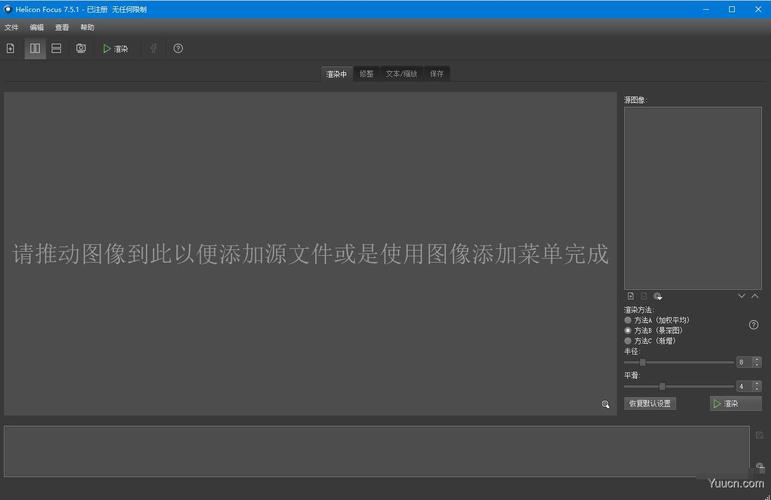
Task: Move selection down with chevron-down arrow
Action: click(x=741, y=296)
